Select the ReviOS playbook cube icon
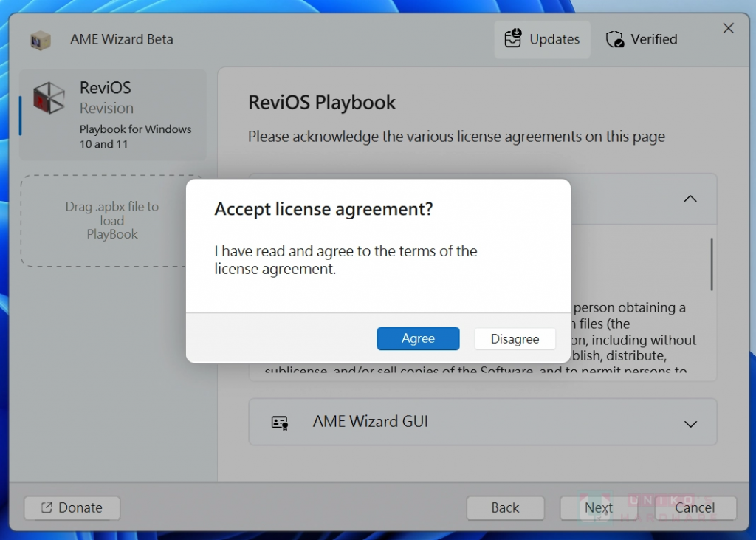Screen dimensions: 756x540 (49, 98)
